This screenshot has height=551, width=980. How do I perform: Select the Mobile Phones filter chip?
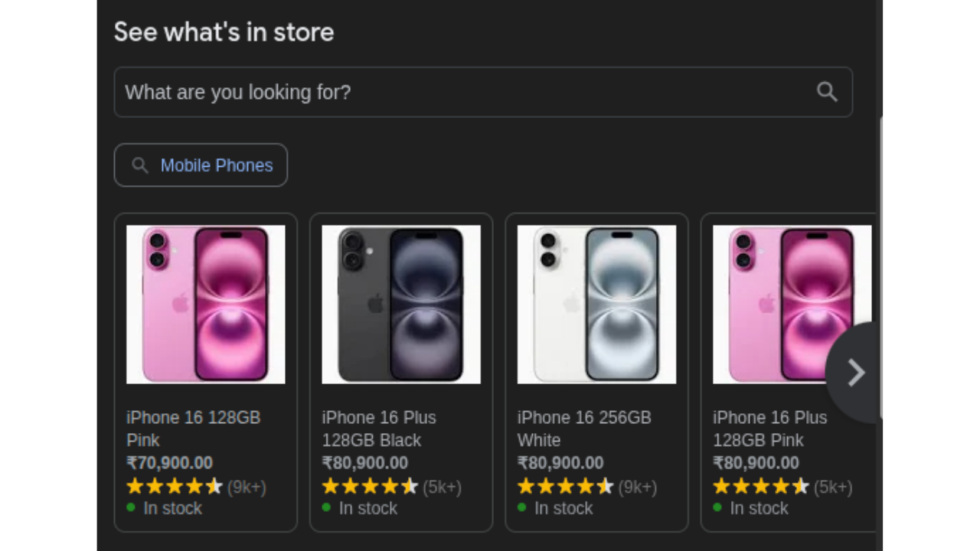(x=201, y=165)
